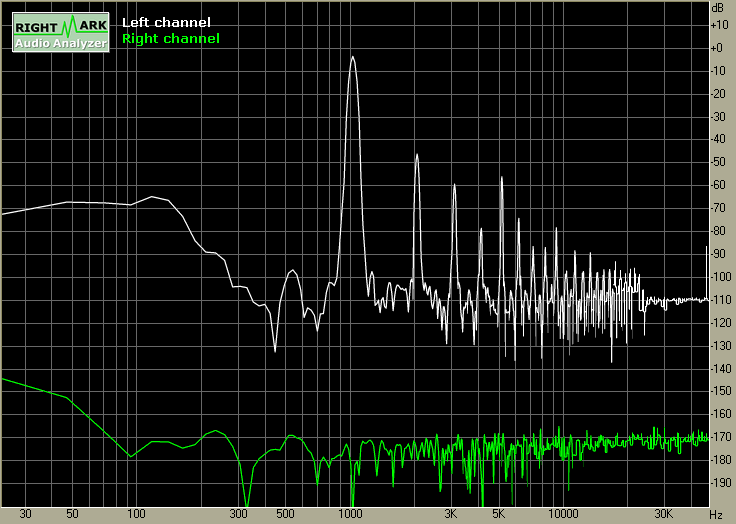Click the 1 kHz fundamental peak top

(353, 57)
